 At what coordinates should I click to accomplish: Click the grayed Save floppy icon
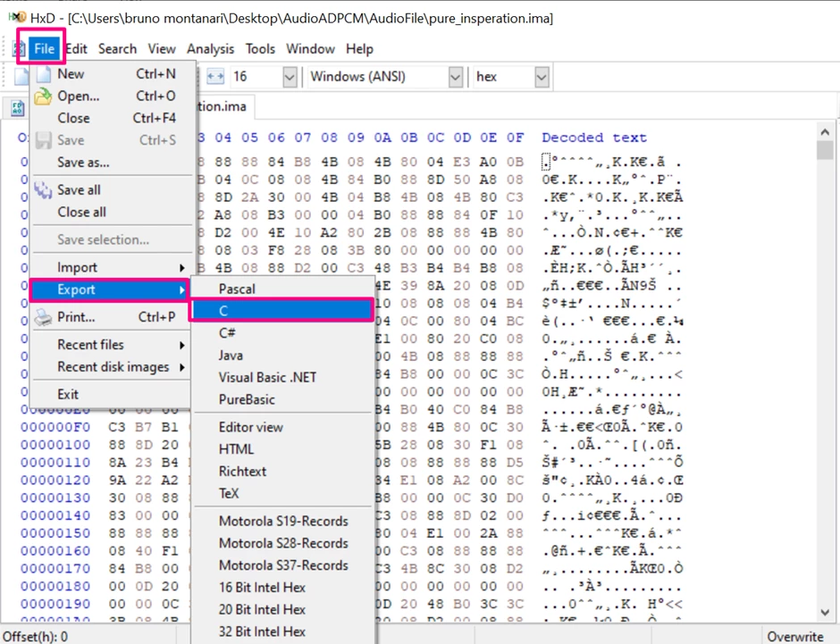pyautogui.click(x=44, y=140)
